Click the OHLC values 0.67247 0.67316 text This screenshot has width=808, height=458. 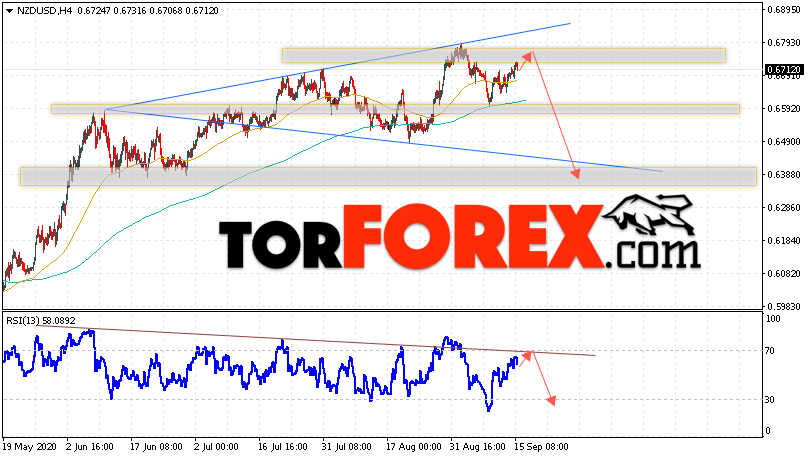[111, 11]
